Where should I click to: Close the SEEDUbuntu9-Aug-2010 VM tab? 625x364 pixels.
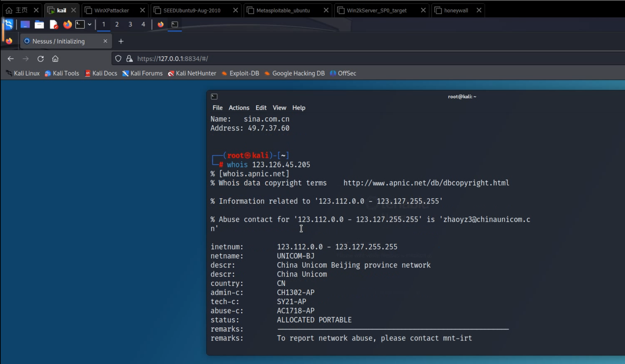[235, 10]
